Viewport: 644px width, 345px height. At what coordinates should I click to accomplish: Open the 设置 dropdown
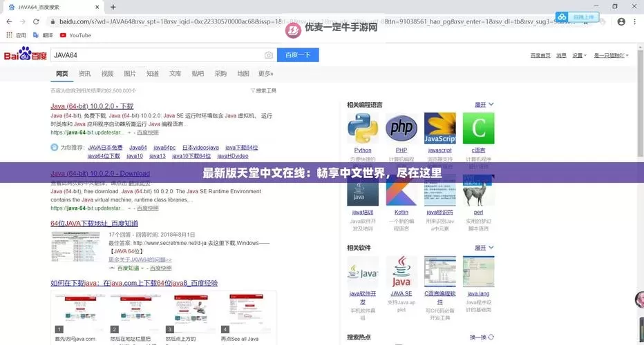click(579, 55)
